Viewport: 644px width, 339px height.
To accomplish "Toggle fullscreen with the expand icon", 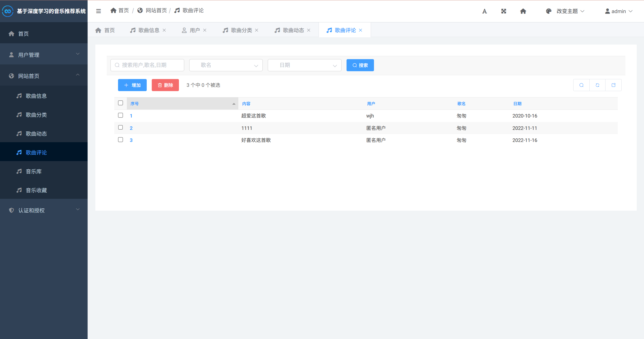I will pyautogui.click(x=504, y=11).
